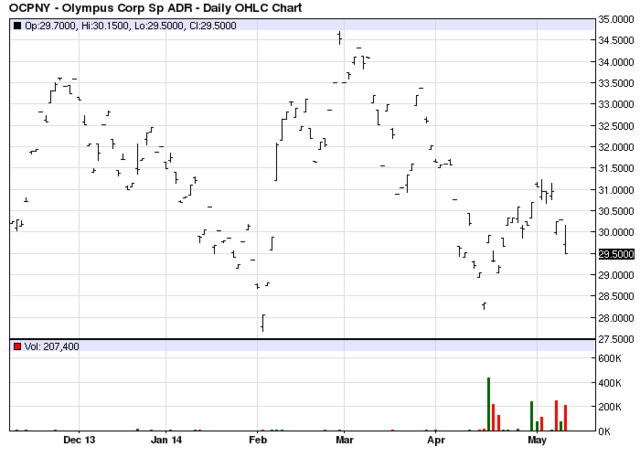Click the 30.5000 price axis label

pyautogui.click(x=616, y=211)
